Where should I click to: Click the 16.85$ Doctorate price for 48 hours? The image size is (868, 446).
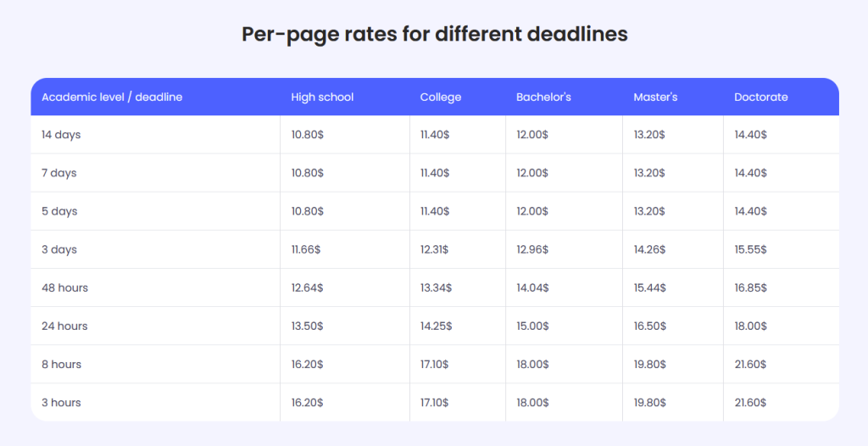[x=750, y=287]
